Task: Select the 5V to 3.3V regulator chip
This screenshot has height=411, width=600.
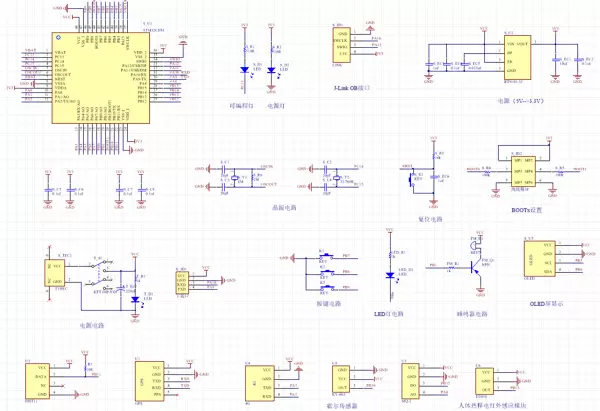Action: coord(516,57)
